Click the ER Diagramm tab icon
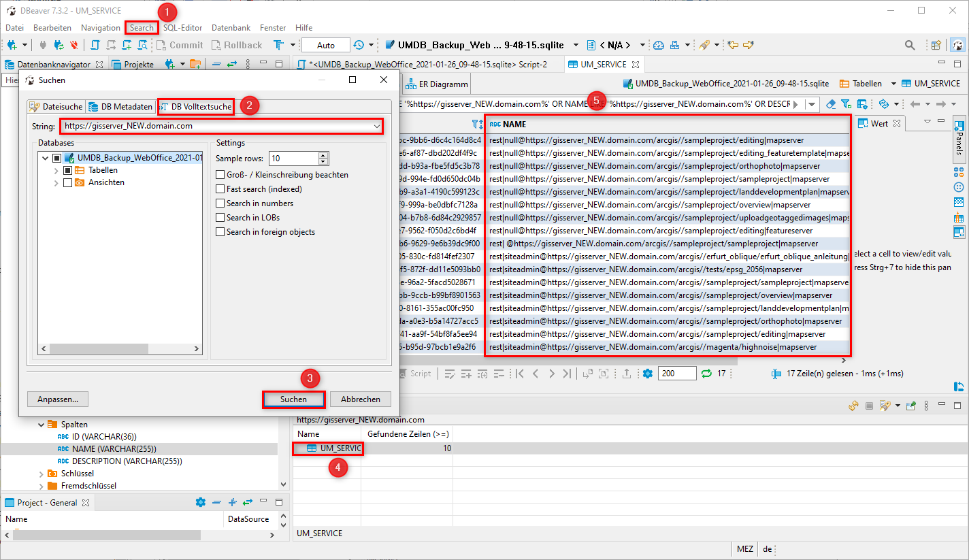 411,84
